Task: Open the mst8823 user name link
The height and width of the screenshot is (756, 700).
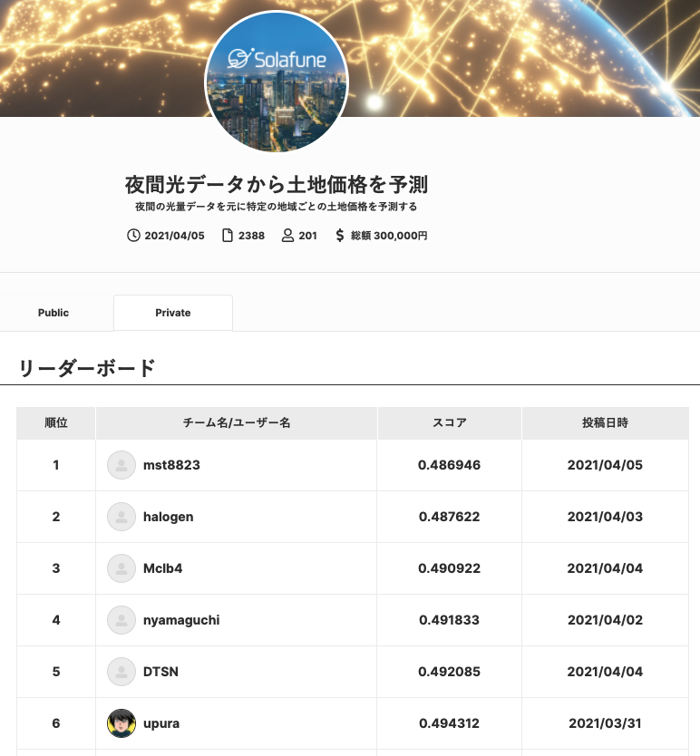Action: [x=171, y=465]
